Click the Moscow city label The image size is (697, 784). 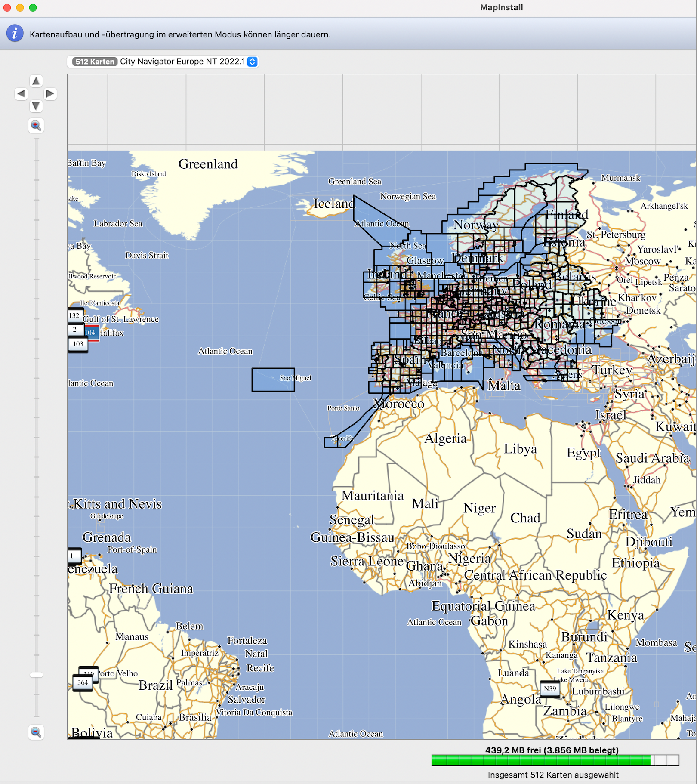(x=643, y=261)
